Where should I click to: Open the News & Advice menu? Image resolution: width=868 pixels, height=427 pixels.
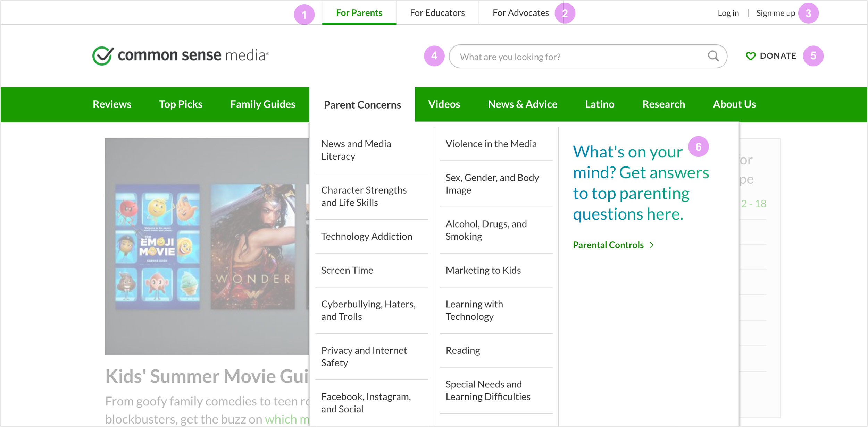523,104
